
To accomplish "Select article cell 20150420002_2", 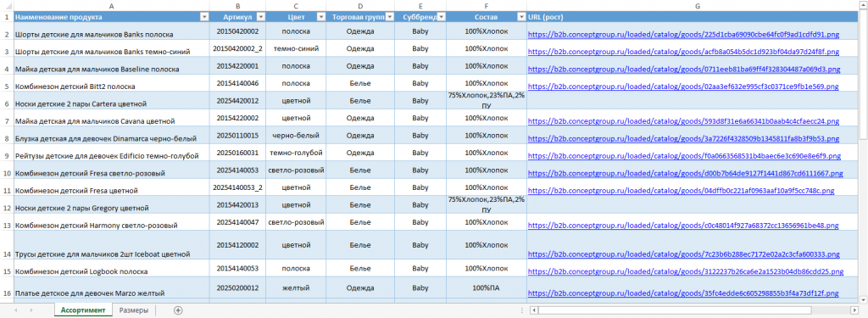I will tap(238, 48).
